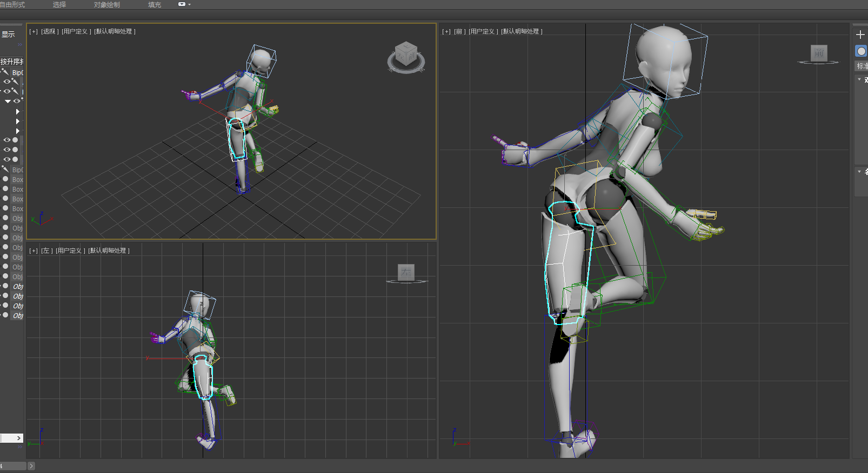The image size is (868, 473).
Task: Click bone icon of the topmost Bip0 row
Action: coord(5,72)
